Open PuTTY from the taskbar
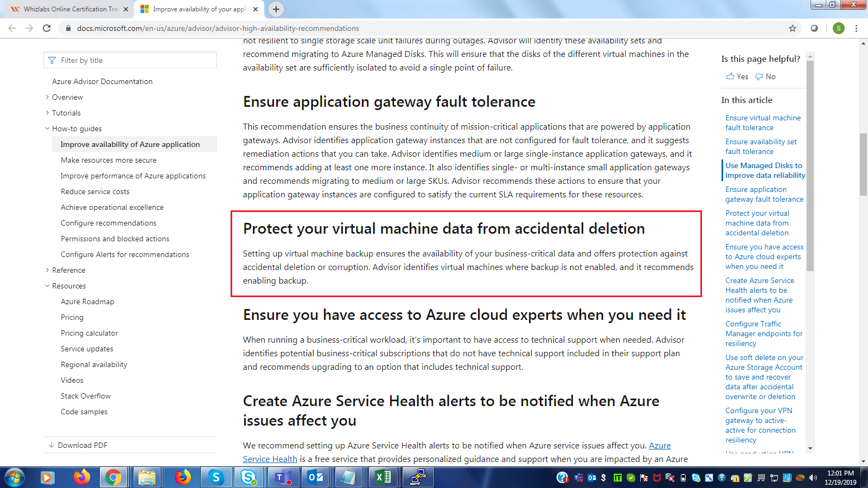The width and height of the screenshot is (868, 488). [x=418, y=477]
